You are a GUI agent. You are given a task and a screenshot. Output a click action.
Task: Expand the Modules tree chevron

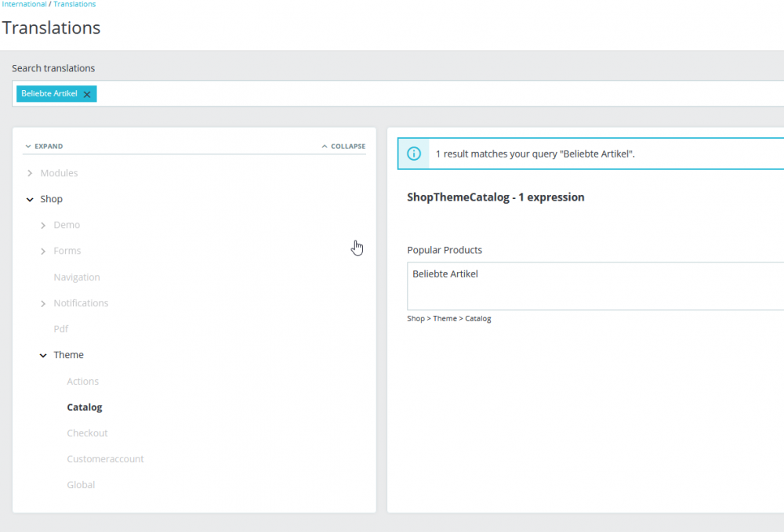[x=30, y=173]
